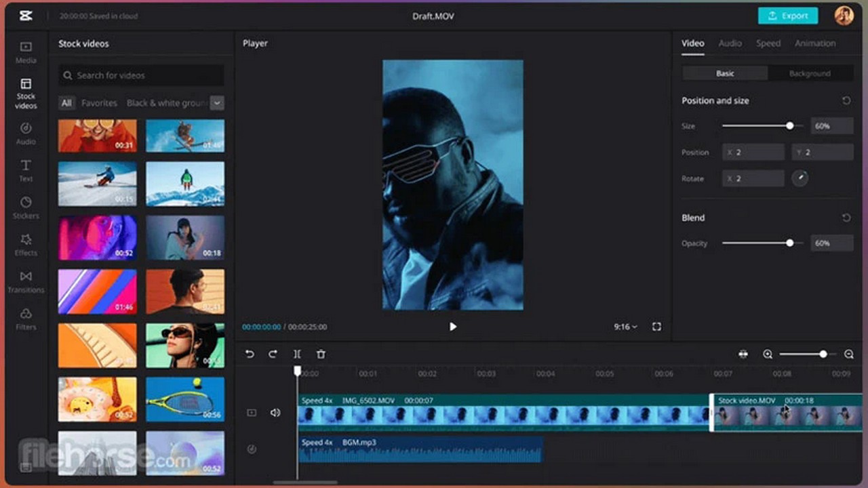Open the Filters panel in sidebar
This screenshot has height=488, width=868.
coord(26,319)
